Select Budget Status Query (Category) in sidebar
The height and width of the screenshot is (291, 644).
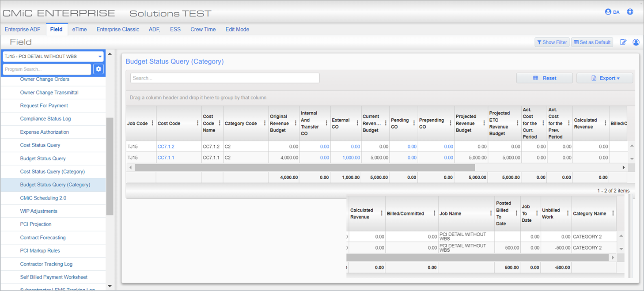pyautogui.click(x=53, y=185)
